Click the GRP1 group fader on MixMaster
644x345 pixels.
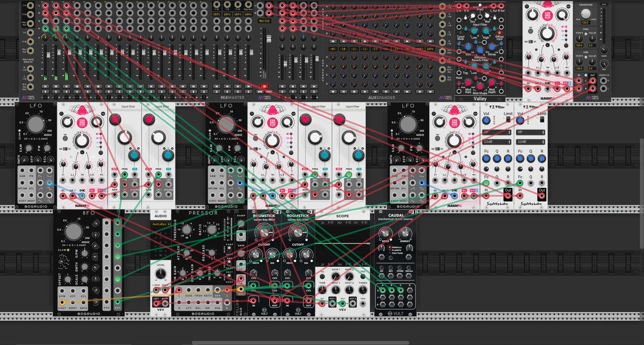tap(219, 53)
